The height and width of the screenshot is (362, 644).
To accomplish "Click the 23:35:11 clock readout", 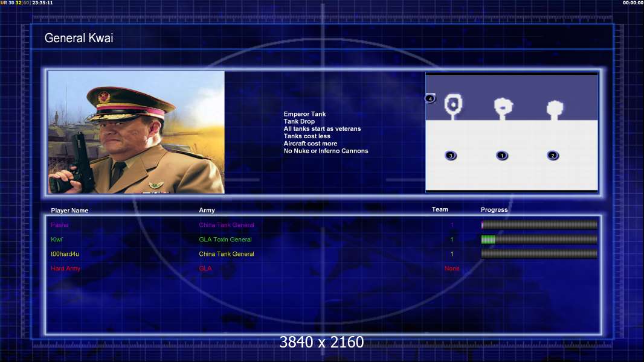I will point(42,2).
